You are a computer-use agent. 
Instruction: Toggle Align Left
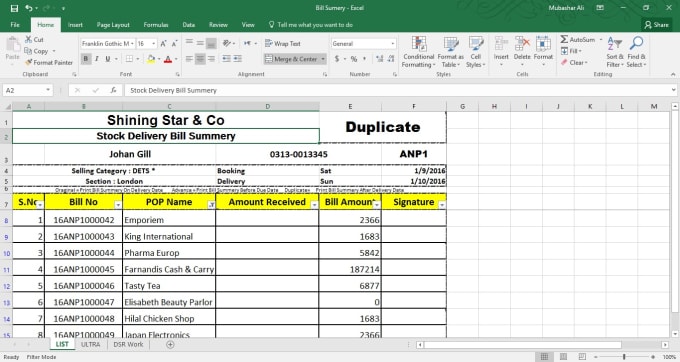[x=189, y=59]
